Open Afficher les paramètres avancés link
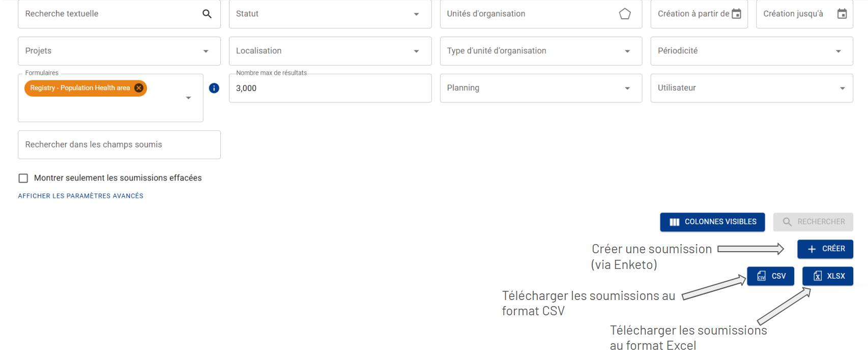 coord(80,196)
